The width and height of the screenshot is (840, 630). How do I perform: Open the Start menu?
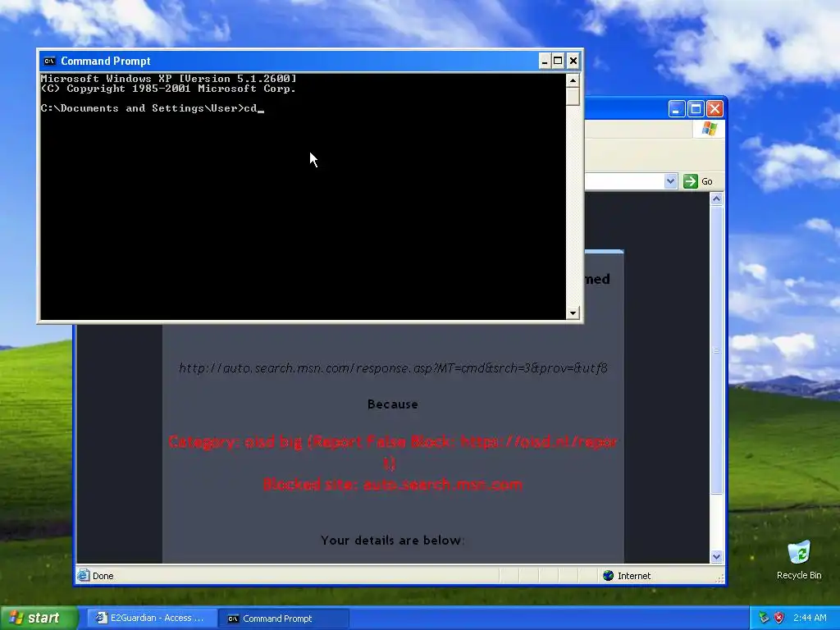tap(39, 618)
